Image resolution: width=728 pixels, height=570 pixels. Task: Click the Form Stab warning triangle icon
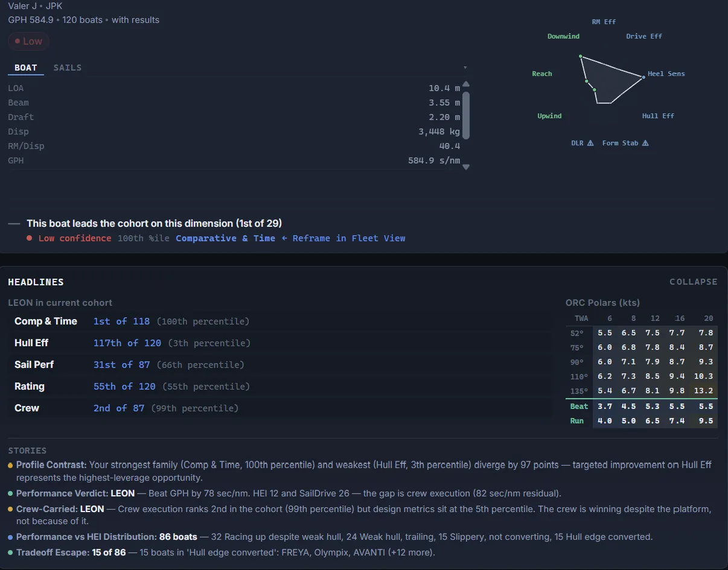(645, 143)
